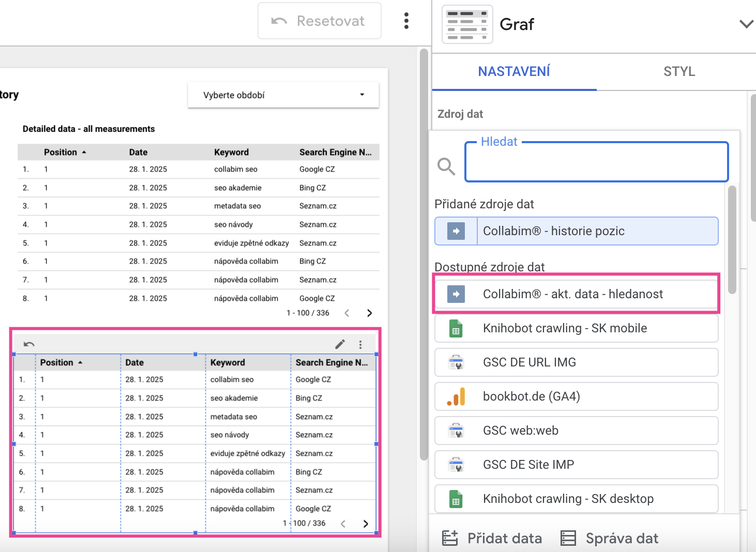
Task: Click the Search Console icon for GSC DE URL IMG
Action: click(456, 362)
